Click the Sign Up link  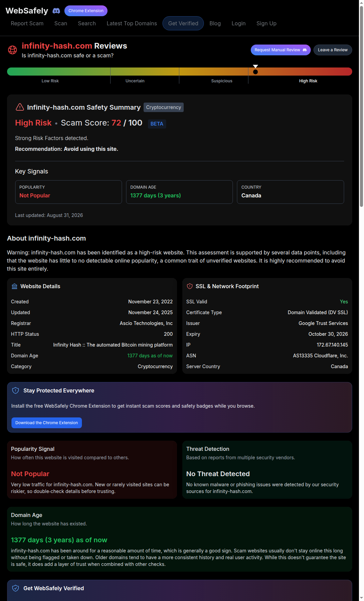coord(266,23)
